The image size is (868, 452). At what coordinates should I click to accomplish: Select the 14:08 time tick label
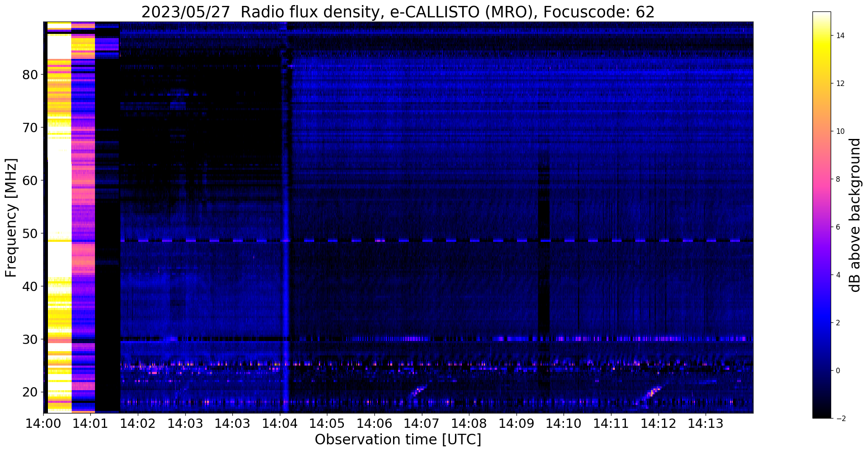pos(469,423)
